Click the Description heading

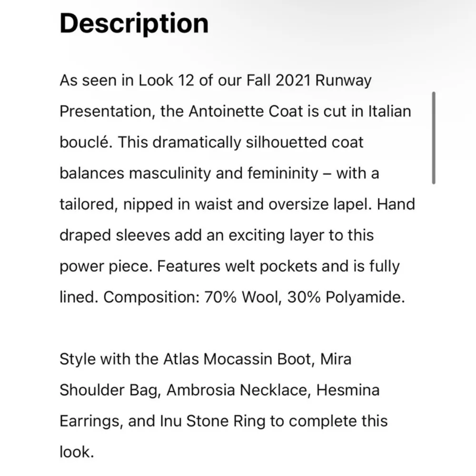coord(134,23)
